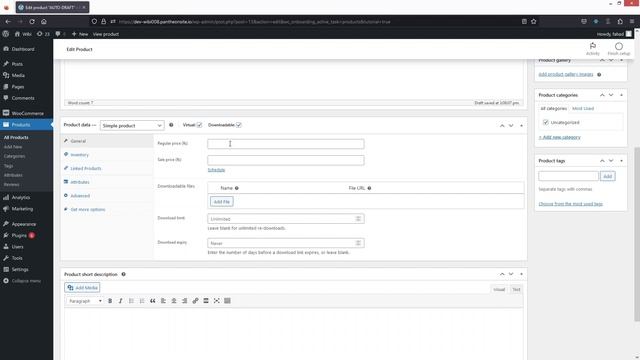Uncheck the Uncategorized category
Screen dimensions: 640x360
point(546,122)
